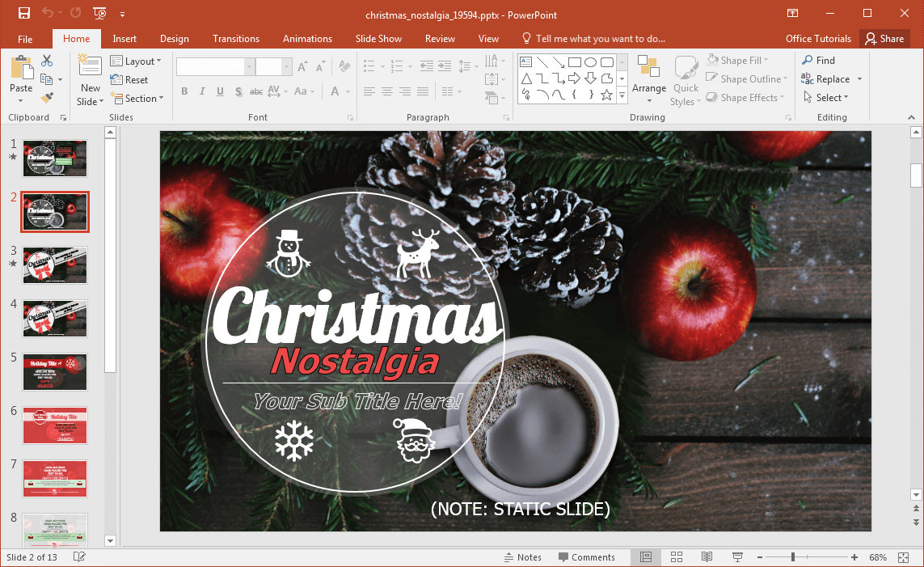Click the Format Painter brush icon

click(47, 98)
